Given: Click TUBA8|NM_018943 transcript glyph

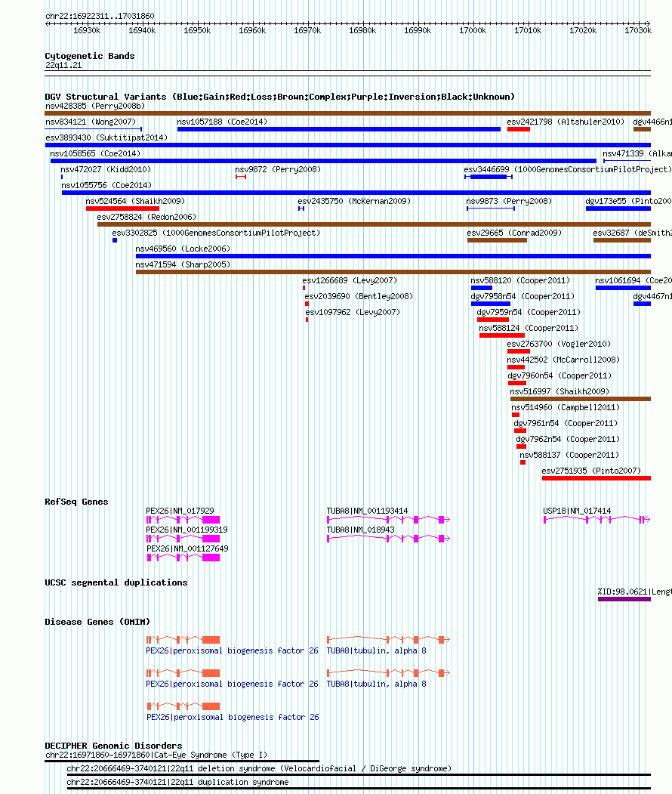Looking at the screenshot, I should click(389, 539).
